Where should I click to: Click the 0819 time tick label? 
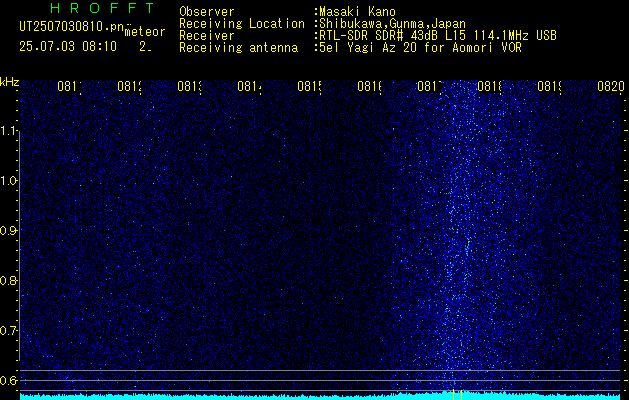point(549,86)
